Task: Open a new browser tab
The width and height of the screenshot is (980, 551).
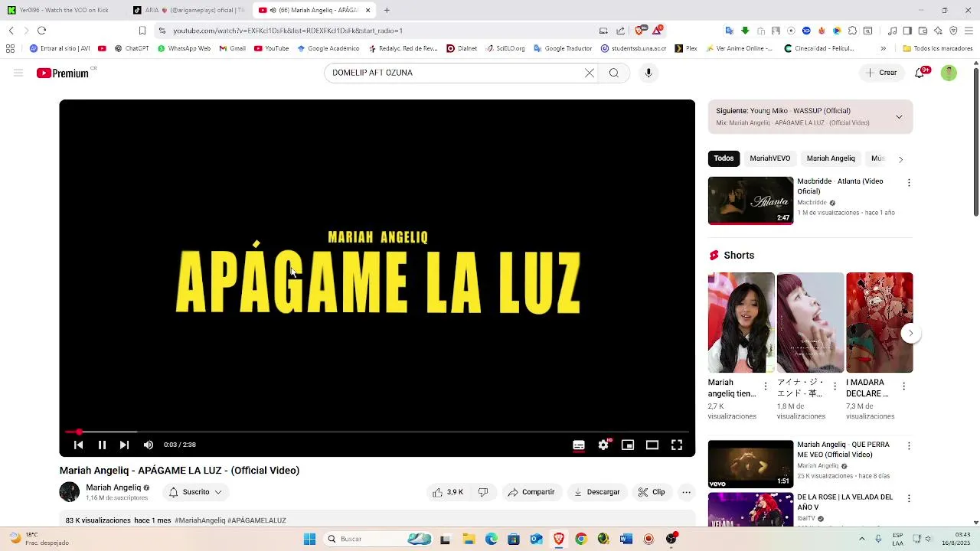Action: click(x=387, y=10)
